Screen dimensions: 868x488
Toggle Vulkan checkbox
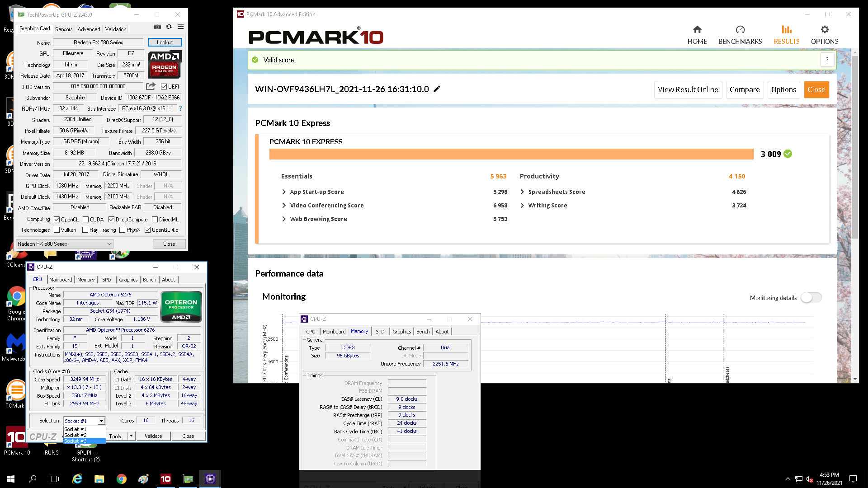pyautogui.click(x=57, y=230)
